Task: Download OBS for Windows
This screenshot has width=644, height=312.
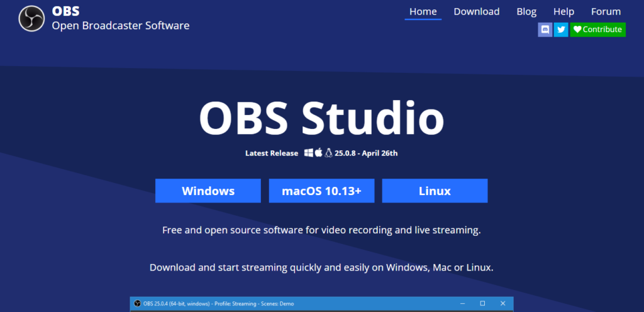Action: [x=208, y=191]
